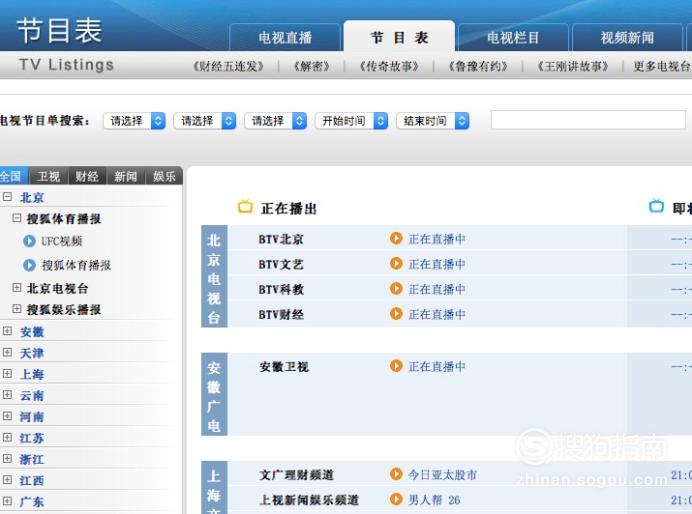Screen dimensions: 692x514
Task: Expand the 北京电视台 tree node
Action: click(x=17, y=288)
